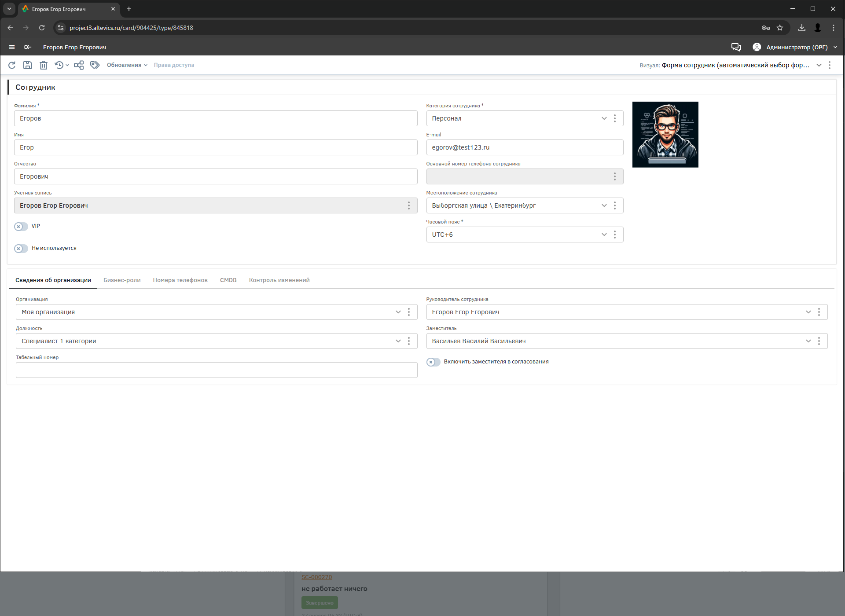Viewport: 845px width, 616px height.
Task: Open the history clock icon
Action: (x=59, y=65)
